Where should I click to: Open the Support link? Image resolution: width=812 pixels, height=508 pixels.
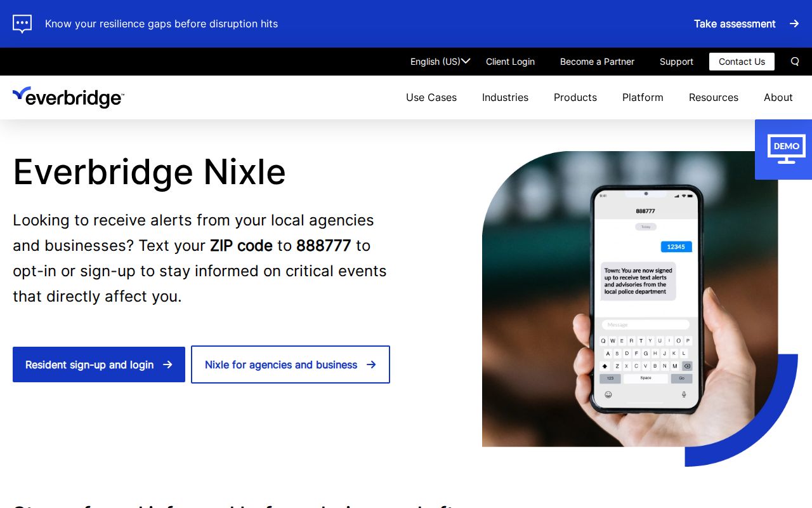coord(676,62)
